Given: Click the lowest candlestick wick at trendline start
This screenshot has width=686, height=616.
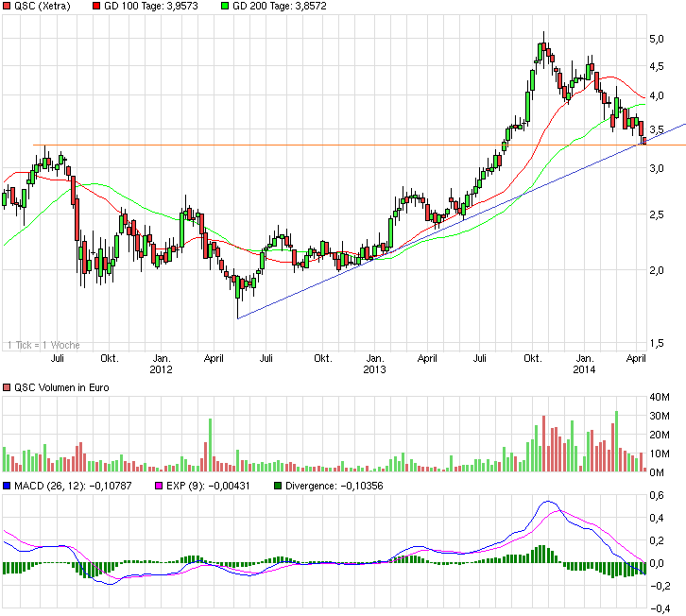Looking at the screenshot, I should pyautogui.click(x=237, y=299).
